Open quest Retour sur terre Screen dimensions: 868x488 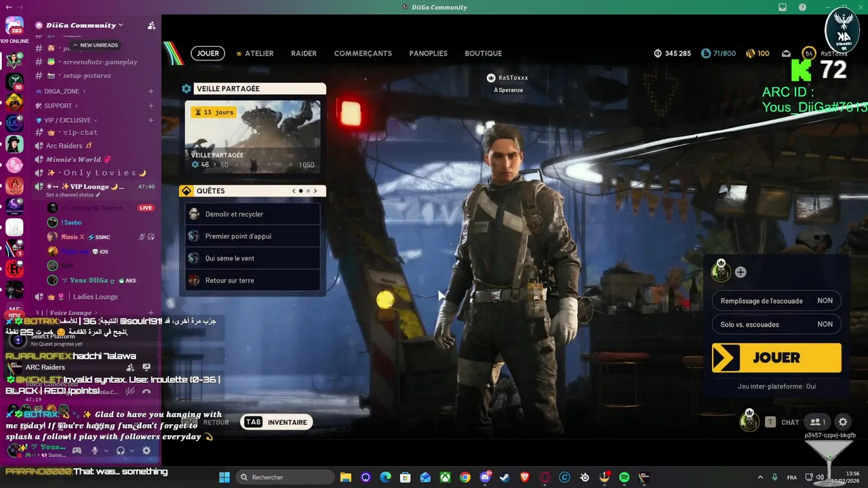pyautogui.click(x=252, y=280)
